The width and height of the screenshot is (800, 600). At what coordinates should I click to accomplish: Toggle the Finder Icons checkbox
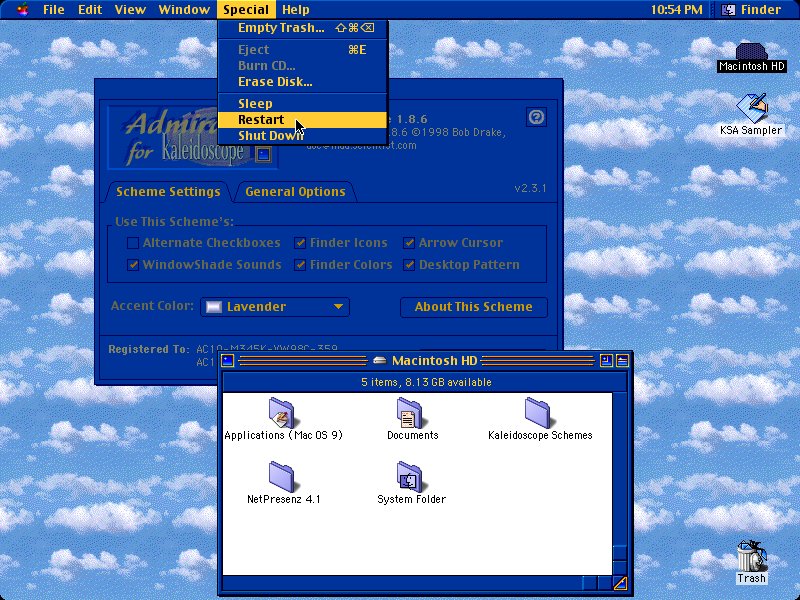click(x=300, y=243)
